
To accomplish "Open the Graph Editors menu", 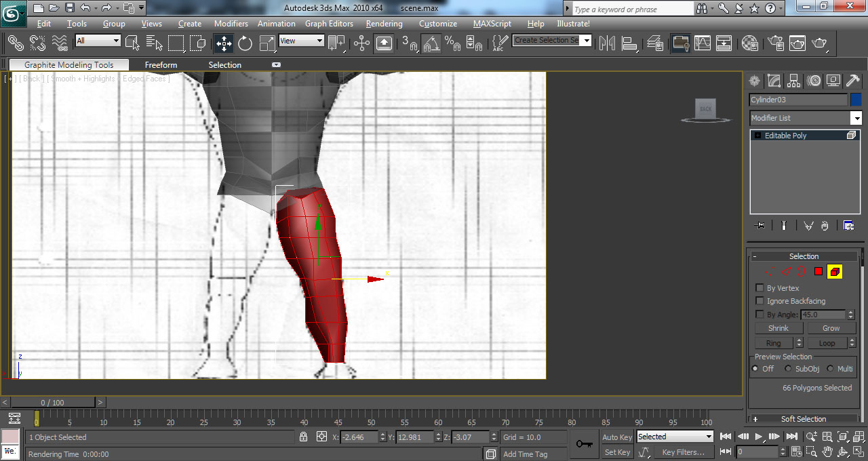I will point(329,24).
